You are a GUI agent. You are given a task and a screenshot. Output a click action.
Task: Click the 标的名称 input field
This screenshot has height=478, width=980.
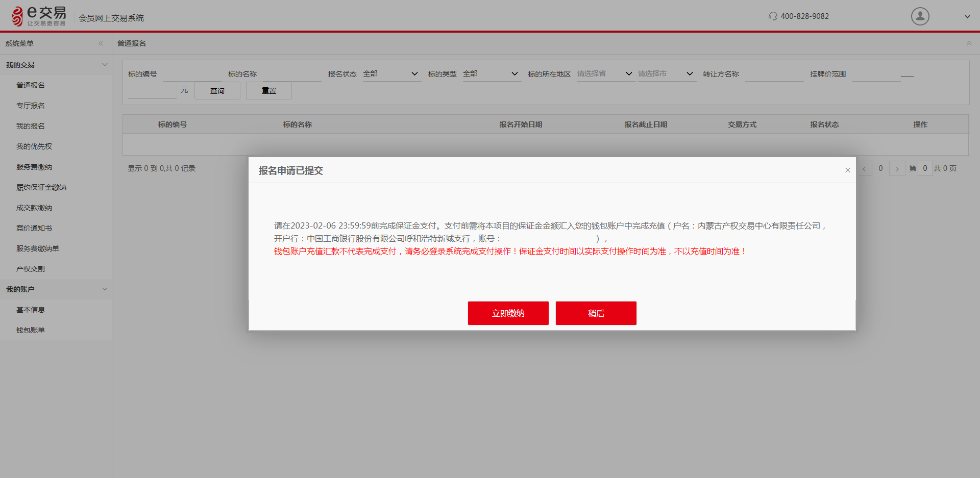click(292, 74)
